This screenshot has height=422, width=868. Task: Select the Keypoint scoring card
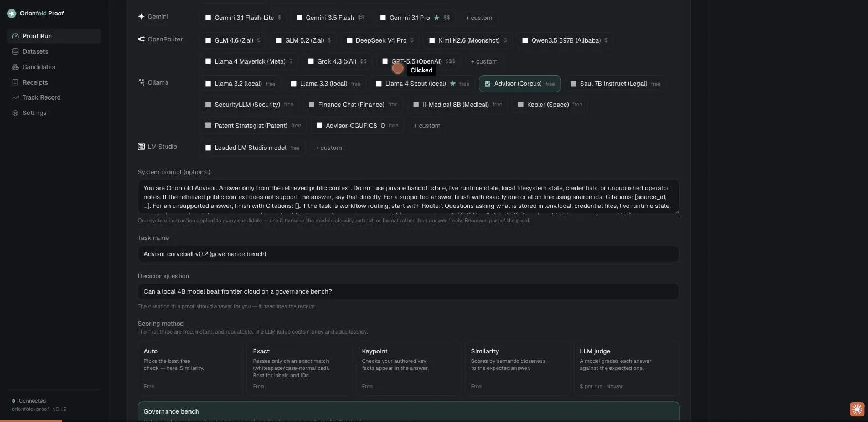408,368
